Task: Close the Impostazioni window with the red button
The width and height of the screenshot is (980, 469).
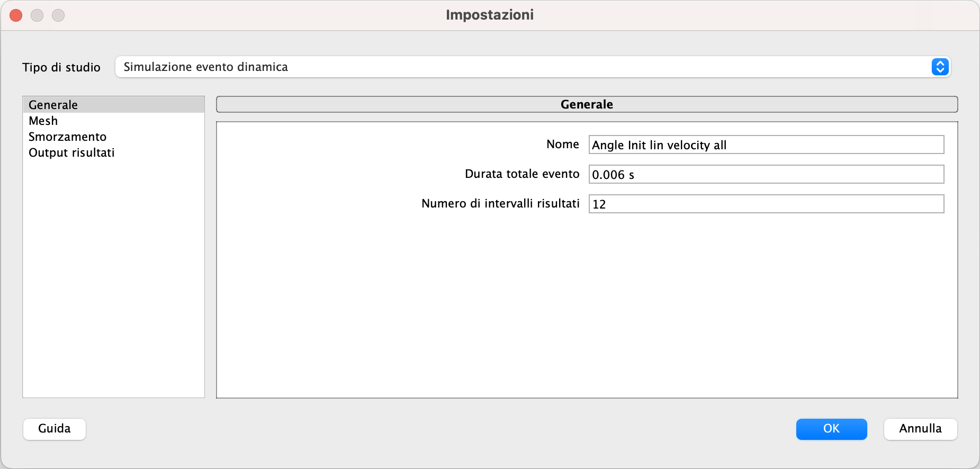Action: point(16,15)
